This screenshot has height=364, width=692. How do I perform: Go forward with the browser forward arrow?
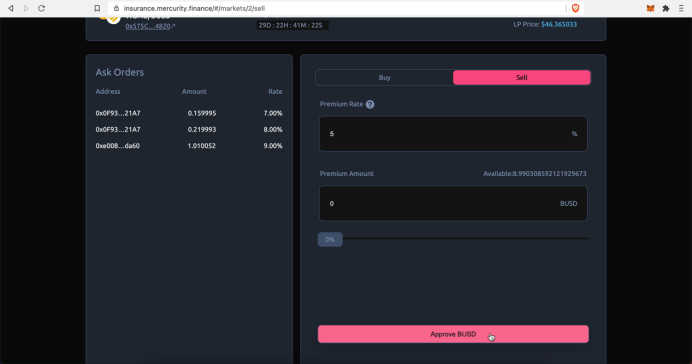pos(26,8)
